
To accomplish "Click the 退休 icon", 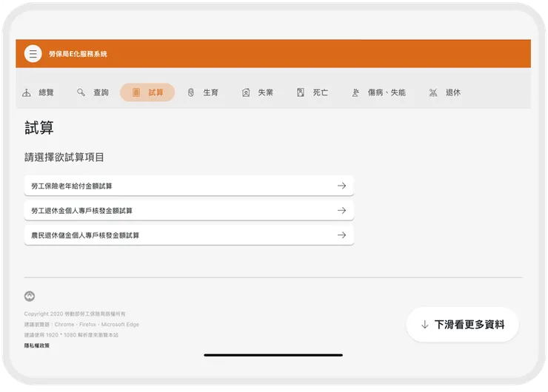I will (x=433, y=92).
